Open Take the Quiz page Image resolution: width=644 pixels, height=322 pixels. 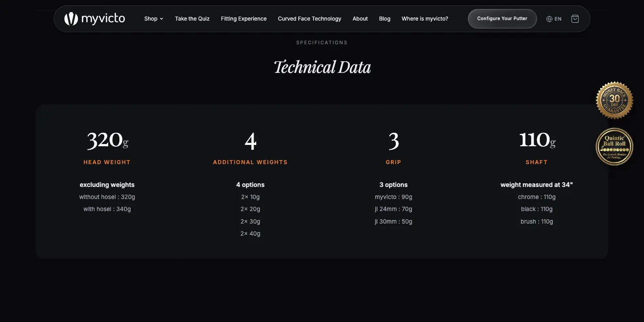point(192,19)
